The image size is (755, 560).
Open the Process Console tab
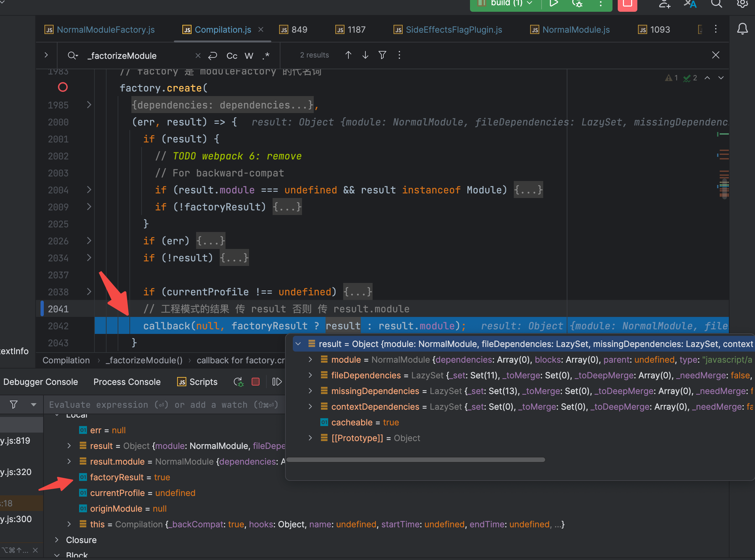click(x=127, y=382)
